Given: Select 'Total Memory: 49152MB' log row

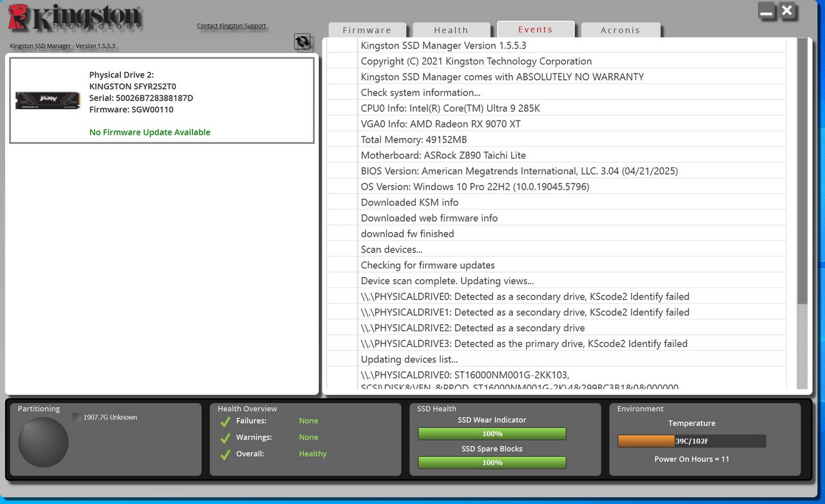Looking at the screenshot, I should [x=556, y=139].
